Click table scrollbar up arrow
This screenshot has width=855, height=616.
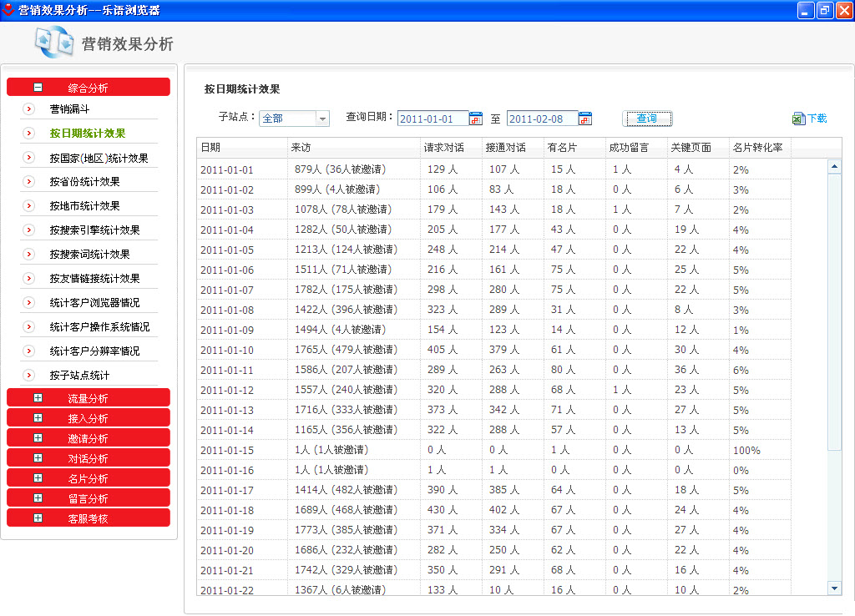(x=834, y=166)
